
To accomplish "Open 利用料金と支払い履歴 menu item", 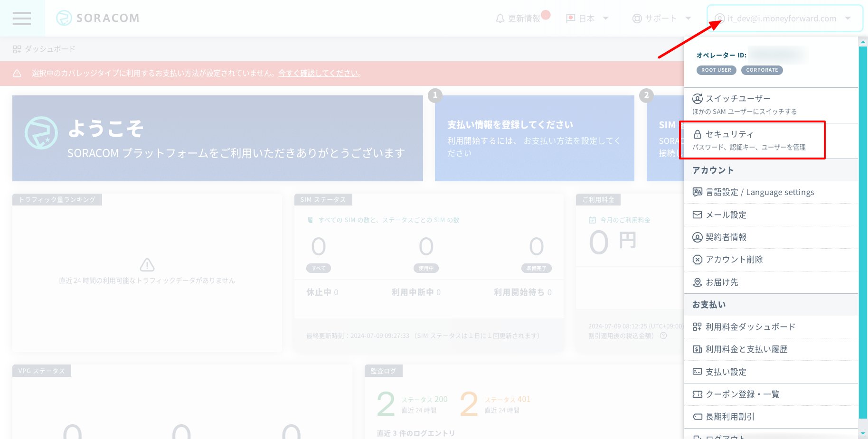I will pyautogui.click(x=771, y=349).
